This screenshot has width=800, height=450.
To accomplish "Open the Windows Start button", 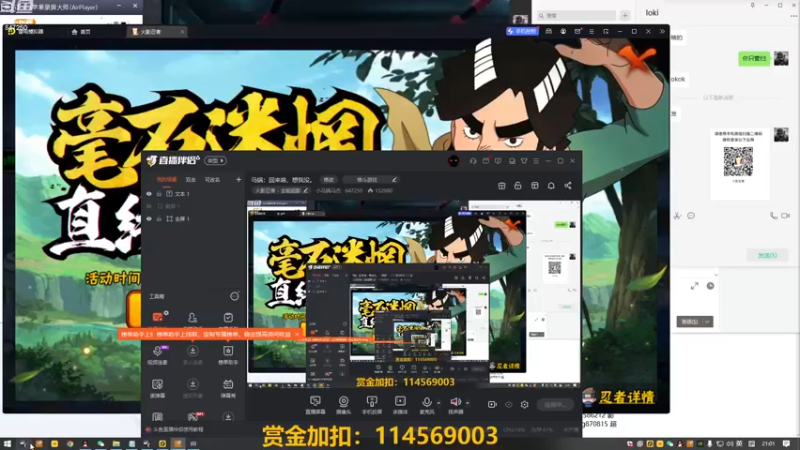I will click(x=7, y=444).
